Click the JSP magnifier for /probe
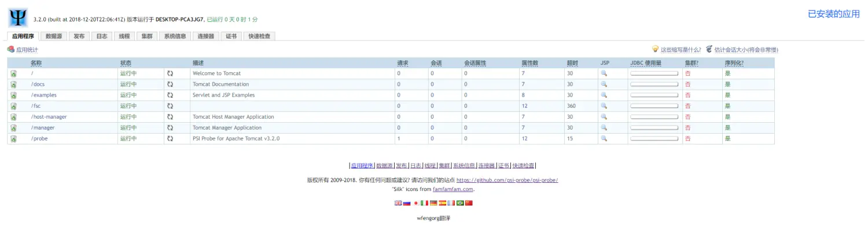This screenshot has width=868, height=239. coord(604,139)
